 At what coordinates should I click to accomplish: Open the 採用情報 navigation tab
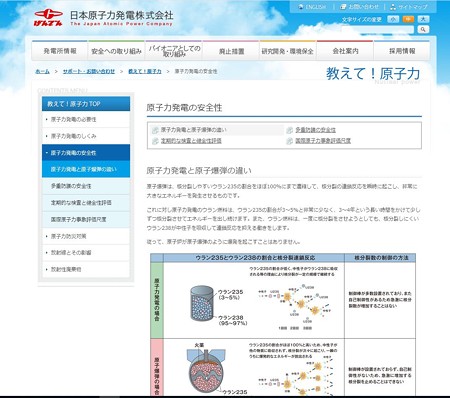pyautogui.click(x=402, y=51)
